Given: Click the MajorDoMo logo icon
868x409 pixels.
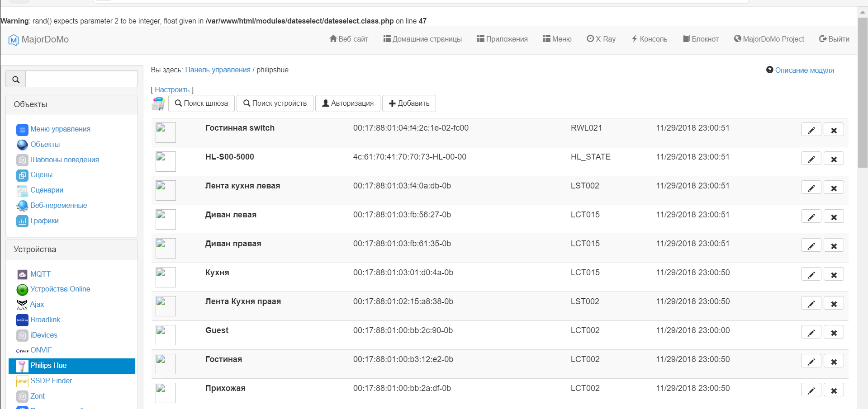Looking at the screenshot, I should 14,40.
